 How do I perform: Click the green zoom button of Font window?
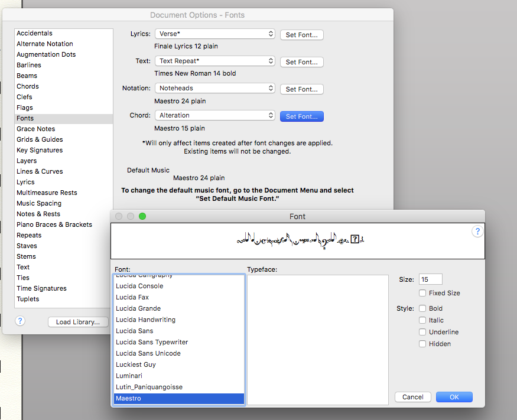[142, 216]
